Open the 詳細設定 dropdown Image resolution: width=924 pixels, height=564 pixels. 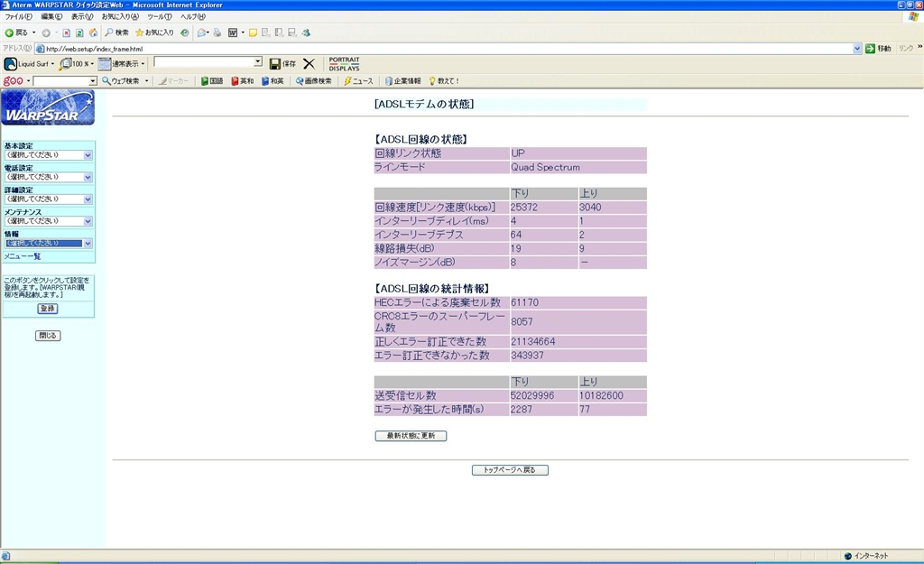[49, 199]
